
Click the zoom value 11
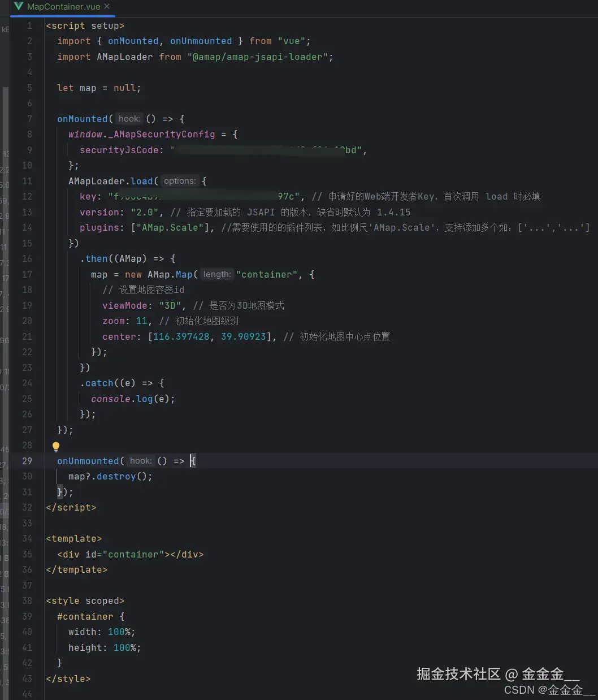[142, 321]
